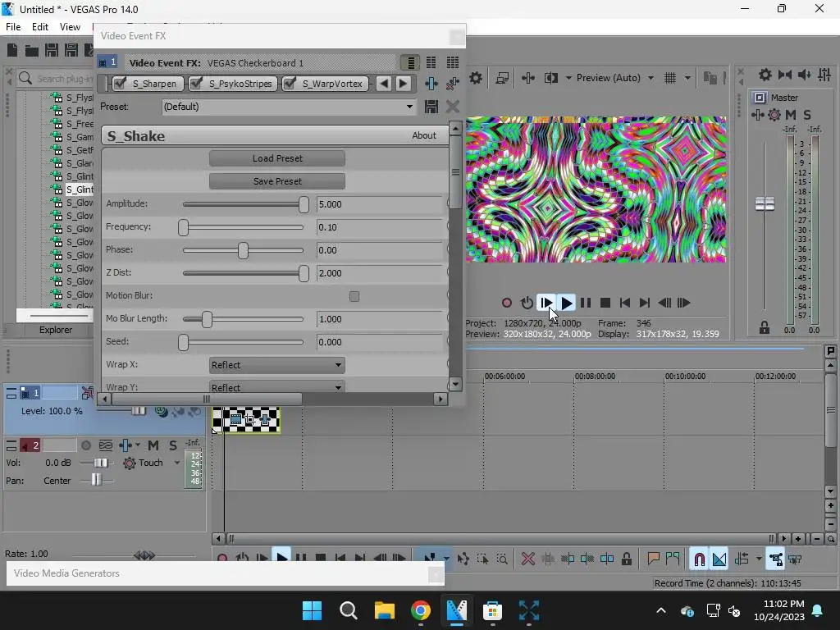Click the Phase slider handle

(x=243, y=250)
